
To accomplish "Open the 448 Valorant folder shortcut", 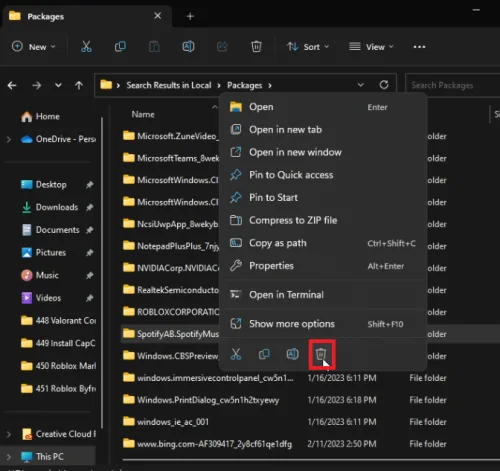I will 58,321.
